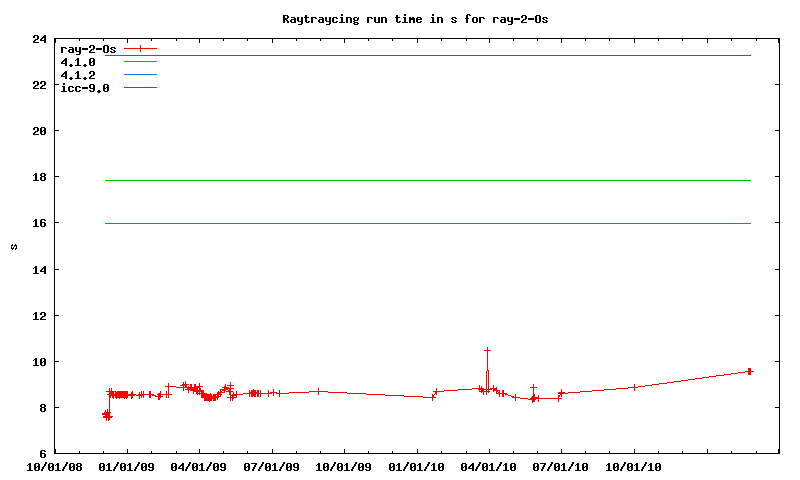
Task: Click the 01/01/10 x-axis date label
Action: click(417, 466)
